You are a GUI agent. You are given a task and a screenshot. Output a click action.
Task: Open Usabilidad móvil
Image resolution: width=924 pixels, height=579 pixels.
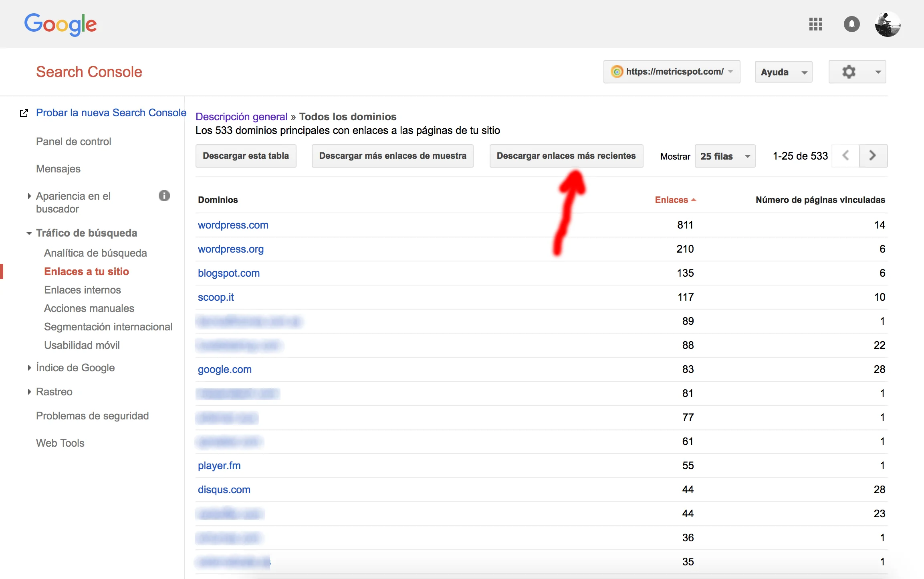pyautogui.click(x=82, y=345)
